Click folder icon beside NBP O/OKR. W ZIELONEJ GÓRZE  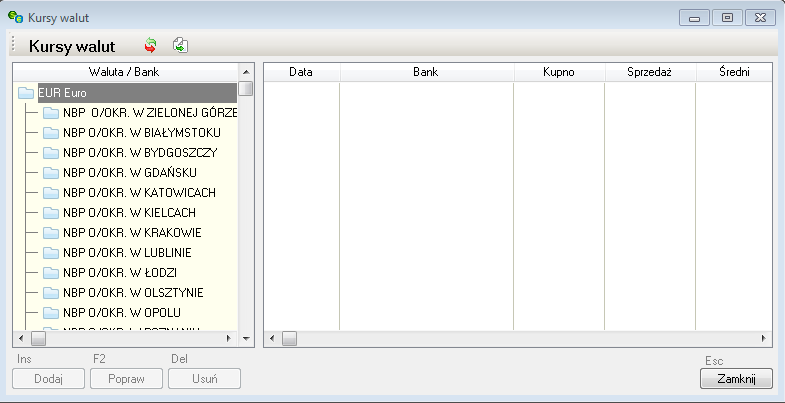(x=51, y=113)
